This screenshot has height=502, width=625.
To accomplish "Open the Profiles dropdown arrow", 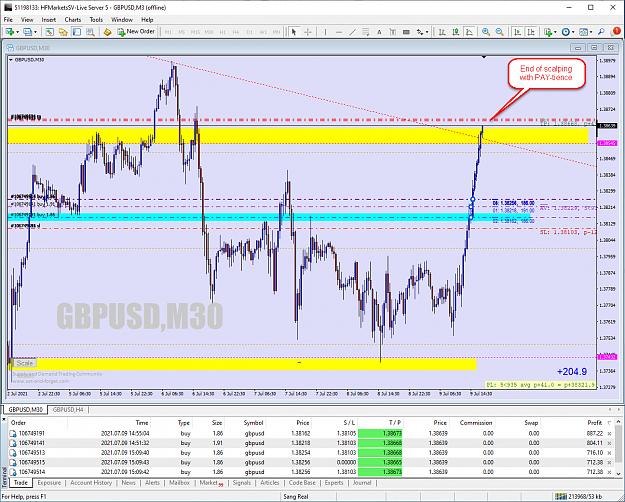I will click(35, 32).
